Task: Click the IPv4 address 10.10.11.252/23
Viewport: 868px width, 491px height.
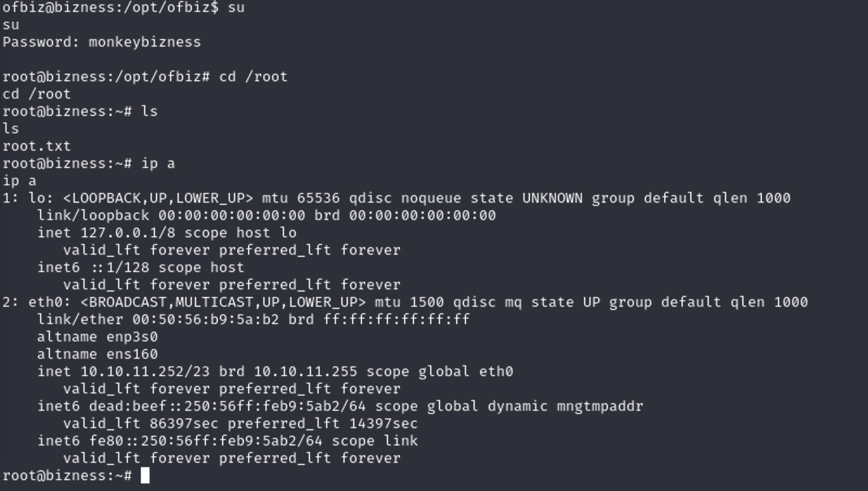Action: (145, 372)
